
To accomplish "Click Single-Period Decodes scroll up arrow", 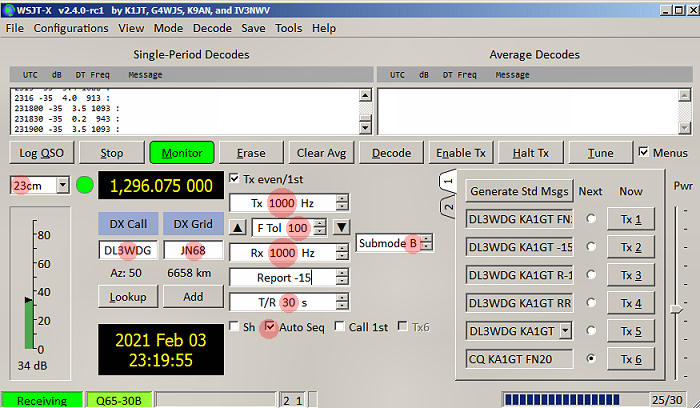I will point(365,95).
